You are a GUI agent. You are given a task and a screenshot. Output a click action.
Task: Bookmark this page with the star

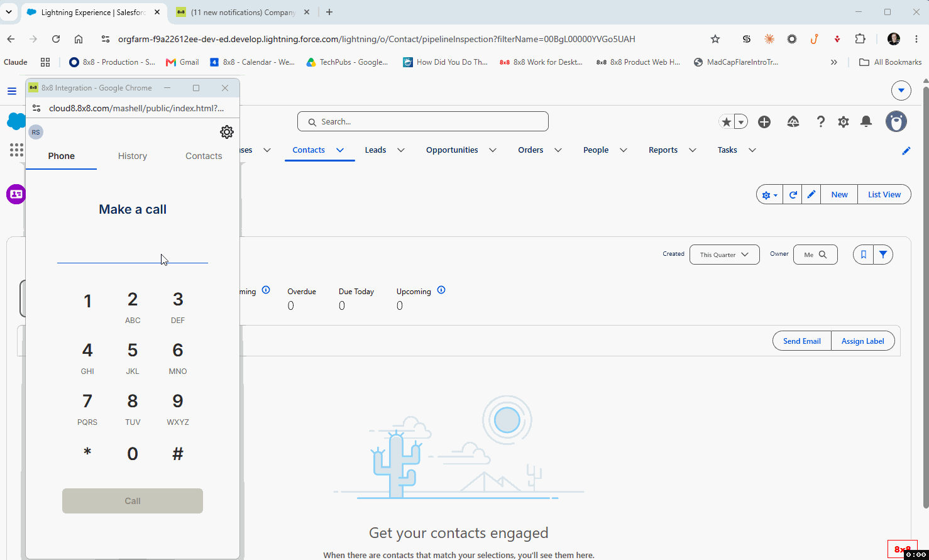tap(715, 39)
